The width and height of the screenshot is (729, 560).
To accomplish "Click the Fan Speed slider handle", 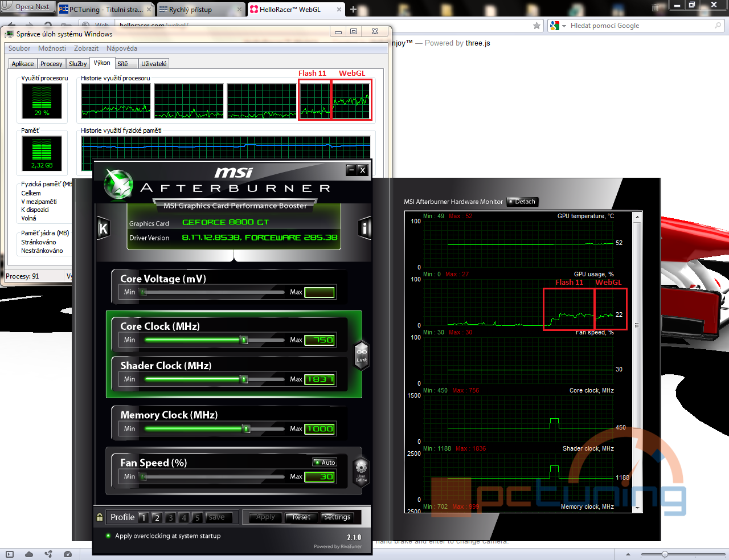I will click(144, 477).
